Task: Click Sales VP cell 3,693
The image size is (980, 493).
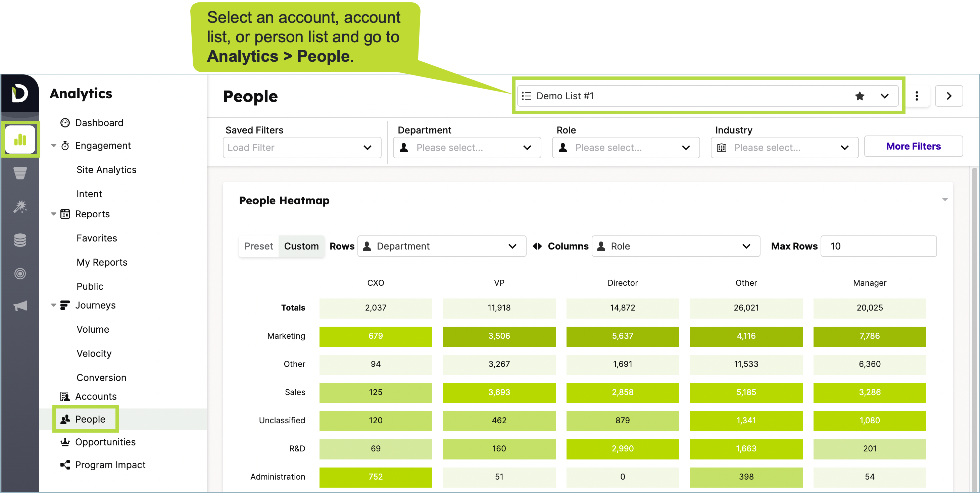Action: click(x=499, y=392)
